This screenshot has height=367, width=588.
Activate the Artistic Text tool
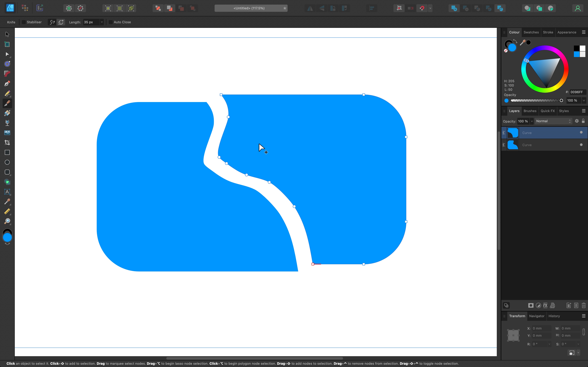point(7,192)
